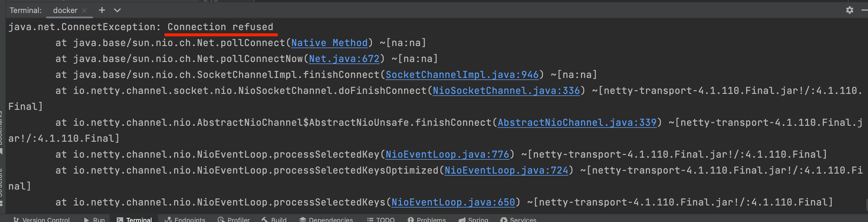Open the Version Control tool window
This screenshot has height=222, width=868.
click(42, 219)
